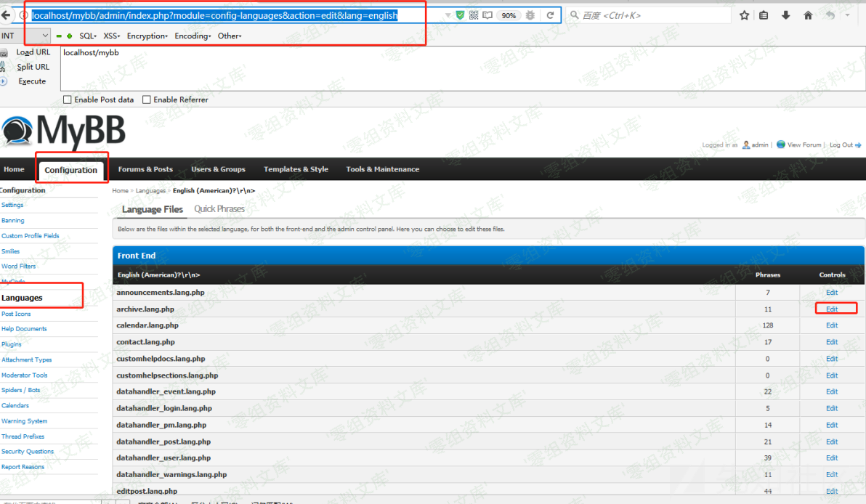Viewport: 866px width, 504px height.
Task: Click the green shield security icon
Action: point(460,15)
